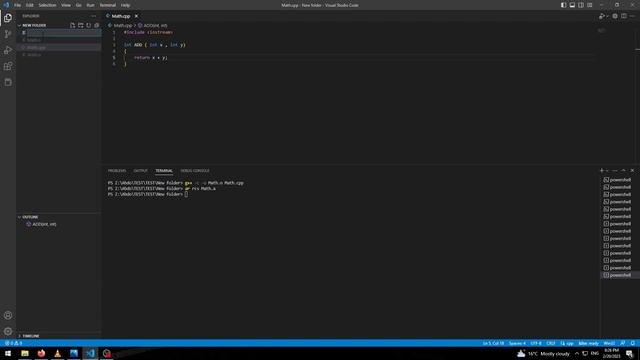Open the Edit menu

click(30, 5)
